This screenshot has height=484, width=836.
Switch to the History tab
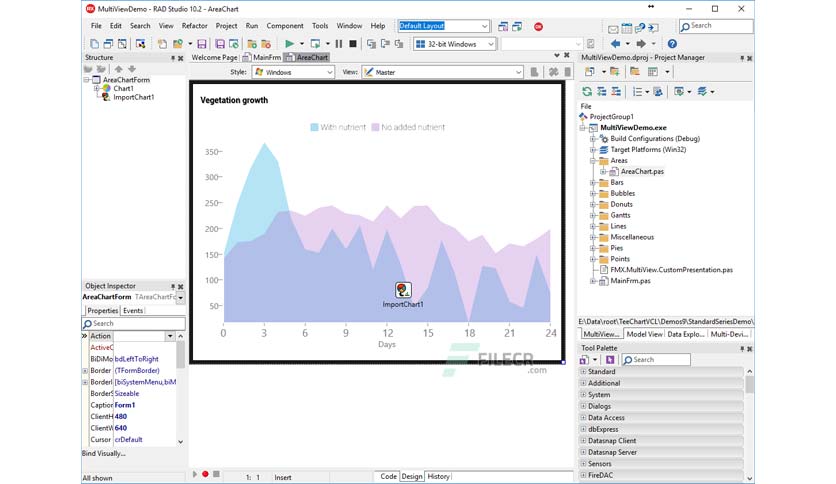coord(438,477)
